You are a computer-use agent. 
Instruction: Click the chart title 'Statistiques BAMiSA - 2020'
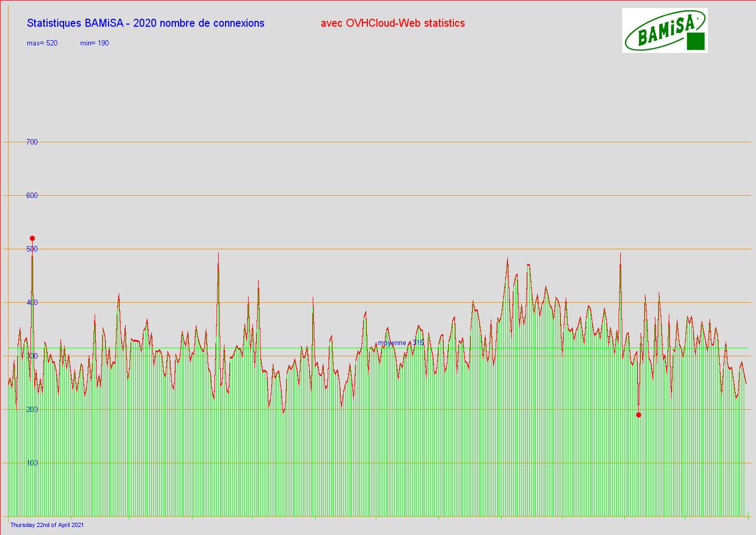[x=102, y=23]
